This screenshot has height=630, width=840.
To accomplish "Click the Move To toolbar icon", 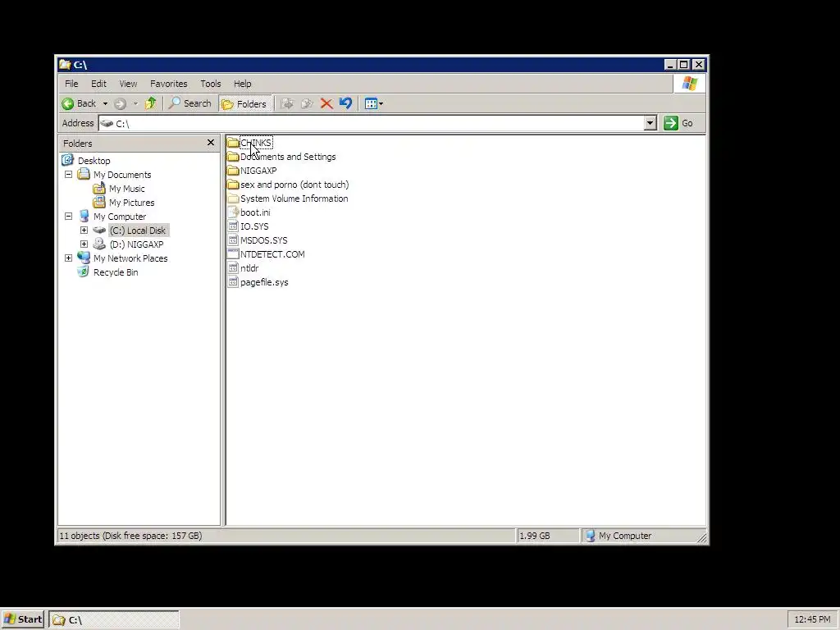I will 287,103.
